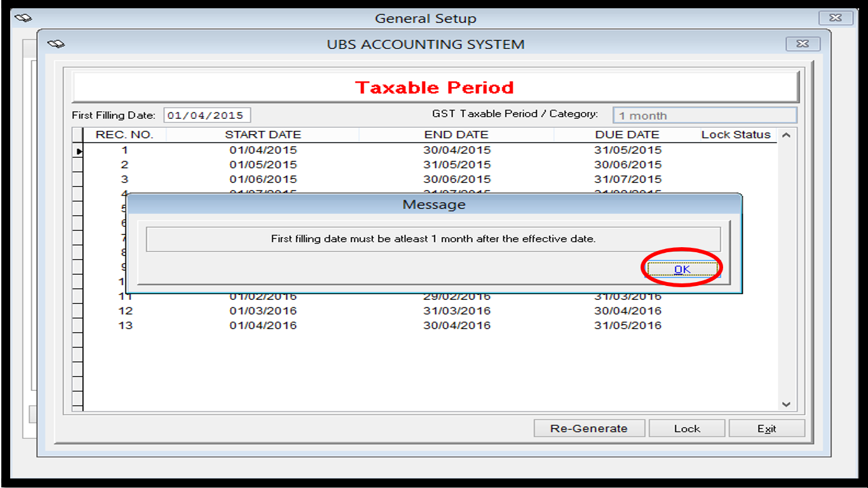Click the UBS Accounting System title icon
Image resolution: width=868 pixels, height=488 pixels.
coord(56,44)
